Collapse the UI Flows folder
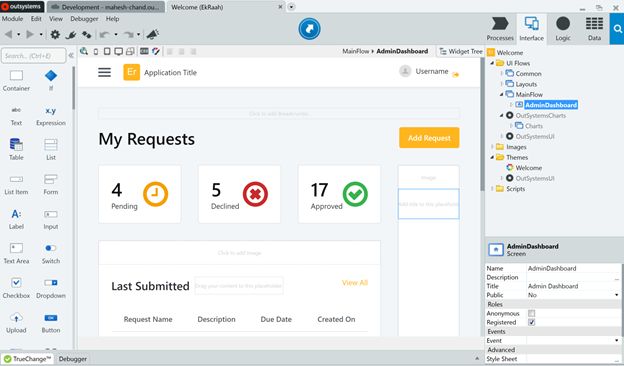This screenshot has height=366, width=624. [492, 63]
